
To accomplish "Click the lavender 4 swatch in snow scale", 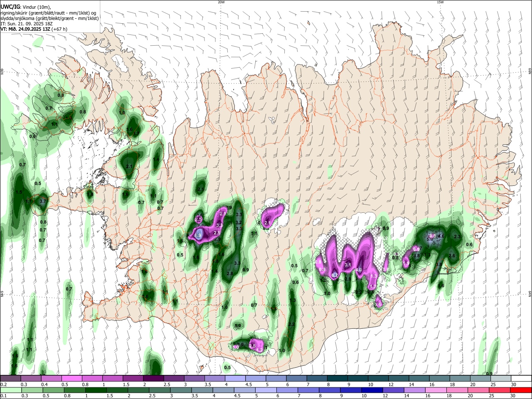I will [x=235, y=379].
